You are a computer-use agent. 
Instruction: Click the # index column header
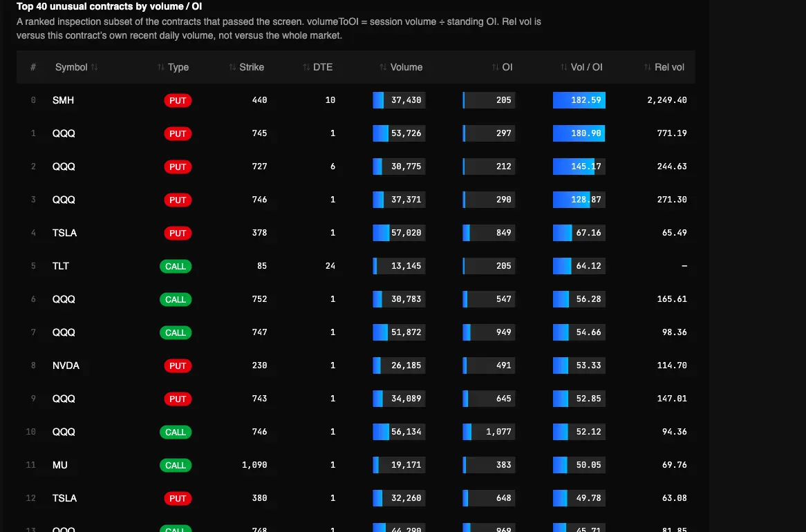coord(33,67)
